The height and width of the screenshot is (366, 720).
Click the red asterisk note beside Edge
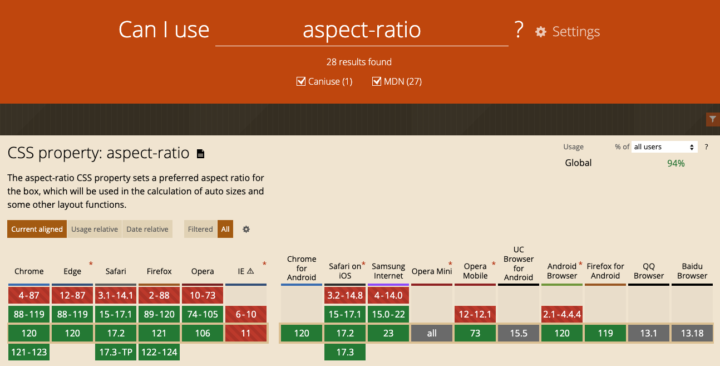pos(90,264)
